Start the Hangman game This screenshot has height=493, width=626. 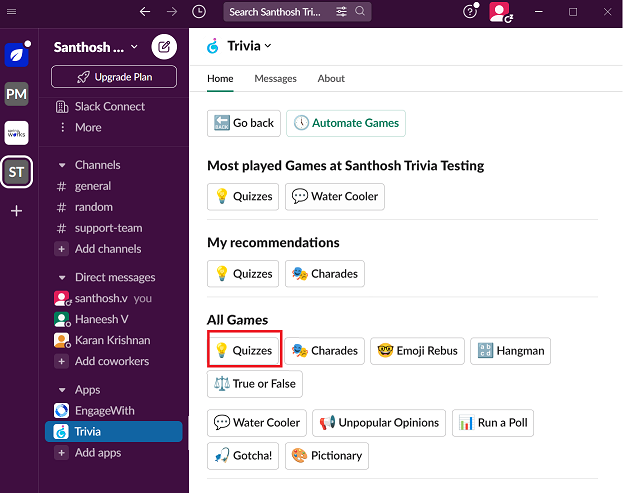coord(510,351)
